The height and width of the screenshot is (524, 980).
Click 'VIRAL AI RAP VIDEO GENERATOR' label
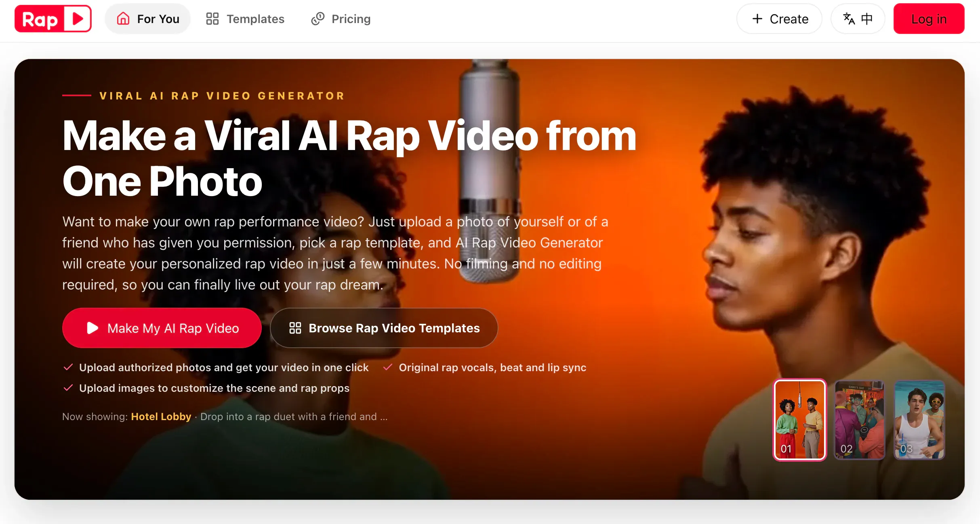(223, 96)
